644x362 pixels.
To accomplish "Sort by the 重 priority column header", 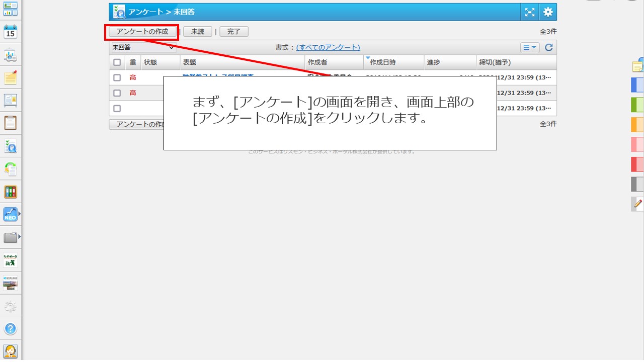I will coord(133,62).
